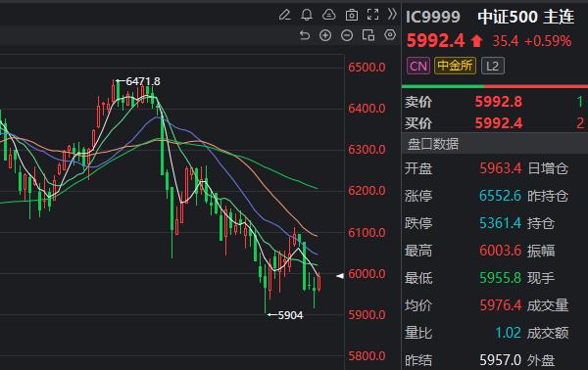Click the 日增仓 label
Screen dimensions: 588x370
point(548,168)
